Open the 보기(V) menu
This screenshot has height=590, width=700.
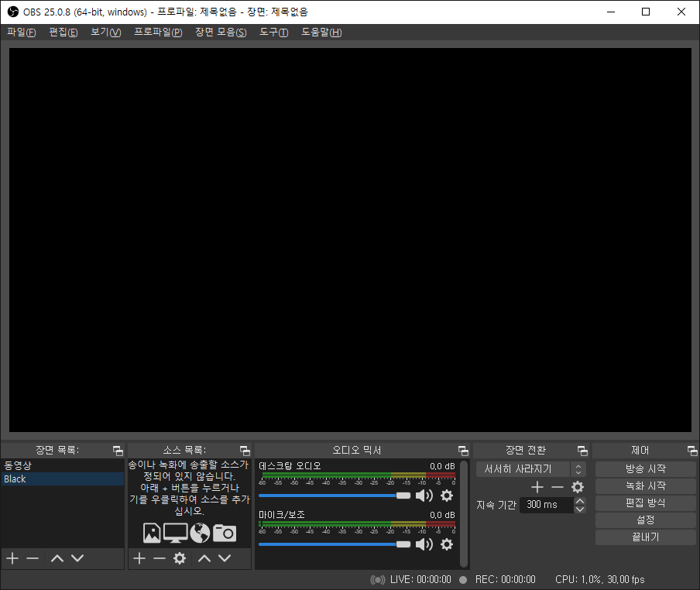[x=106, y=33]
